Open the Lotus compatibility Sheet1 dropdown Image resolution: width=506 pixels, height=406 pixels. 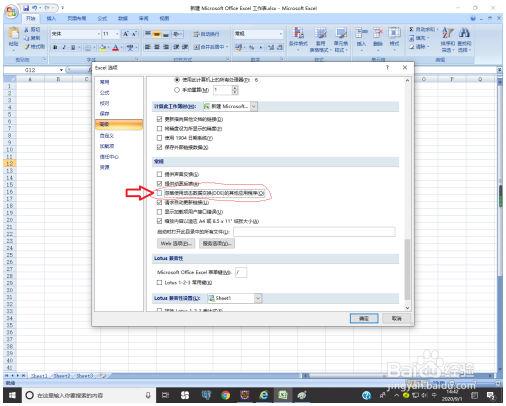pyautogui.click(x=258, y=298)
